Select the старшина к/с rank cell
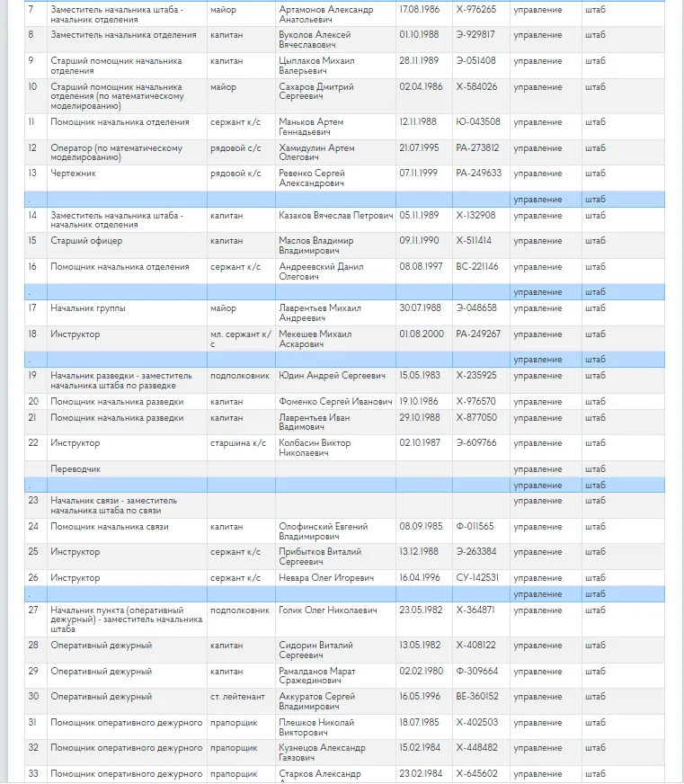684x784 pixels. click(237, 443)
